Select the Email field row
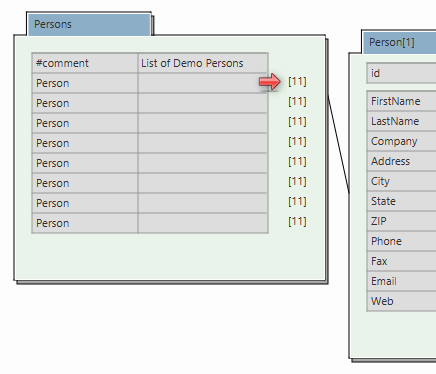This screenshot has width=436, height=374. click(x=402, y=281)
